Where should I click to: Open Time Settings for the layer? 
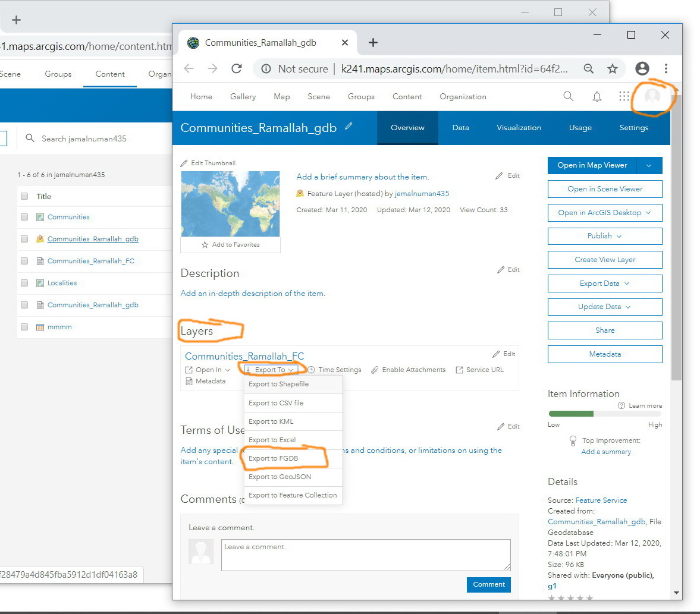(x=334, y=370)
